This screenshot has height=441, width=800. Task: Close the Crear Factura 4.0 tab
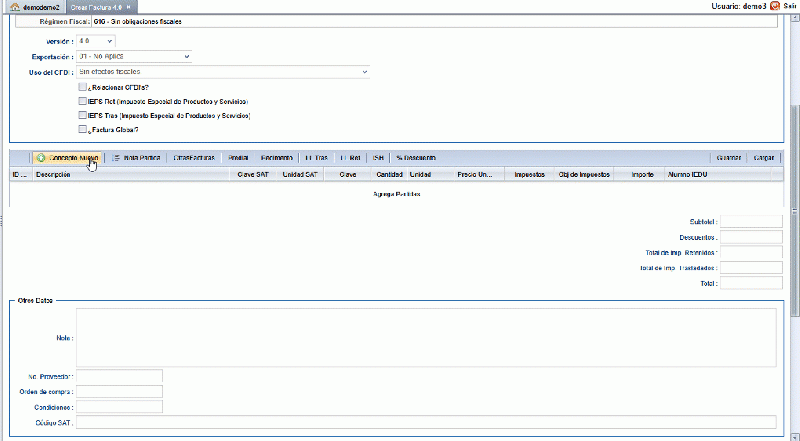point(129,7)
